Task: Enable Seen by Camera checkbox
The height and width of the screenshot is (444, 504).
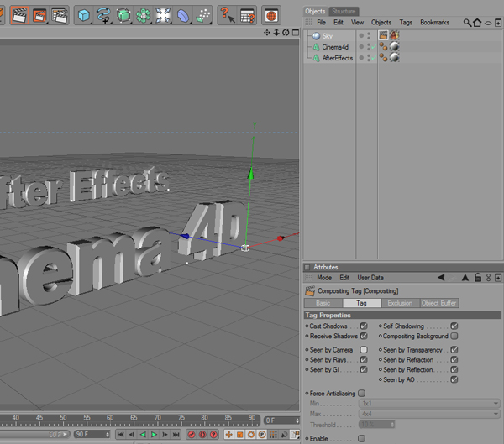Action: click(x=364, y=349)
